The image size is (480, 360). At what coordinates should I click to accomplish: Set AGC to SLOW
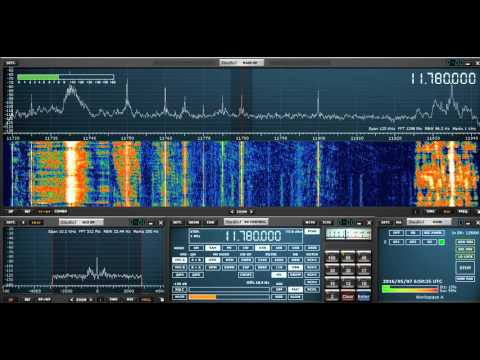[295, 297]
